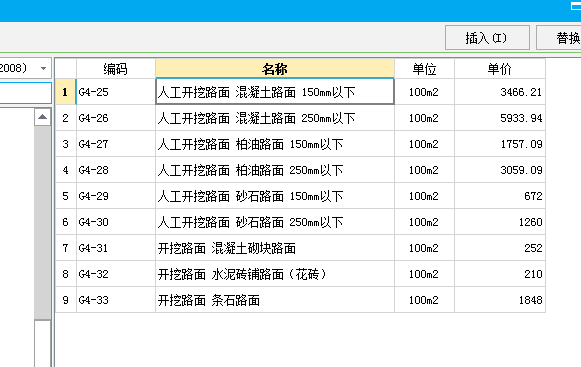Select code cell G4-29
The width and height of the screenshot is (581, 367).
[x=116, y=196]
